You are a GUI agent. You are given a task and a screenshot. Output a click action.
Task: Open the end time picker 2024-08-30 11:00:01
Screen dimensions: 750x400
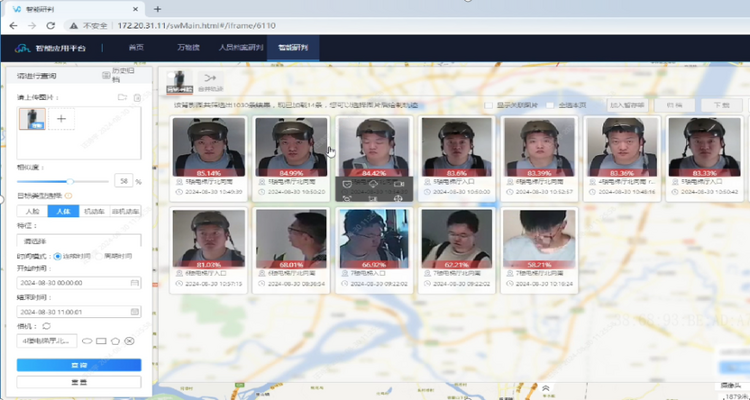click(79, 311)
